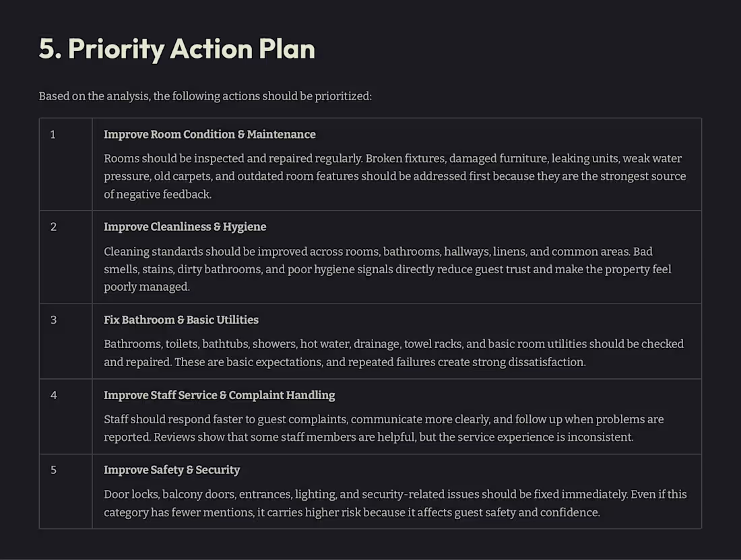
Task: Select row number 4 cell
Action: (66, 417)
